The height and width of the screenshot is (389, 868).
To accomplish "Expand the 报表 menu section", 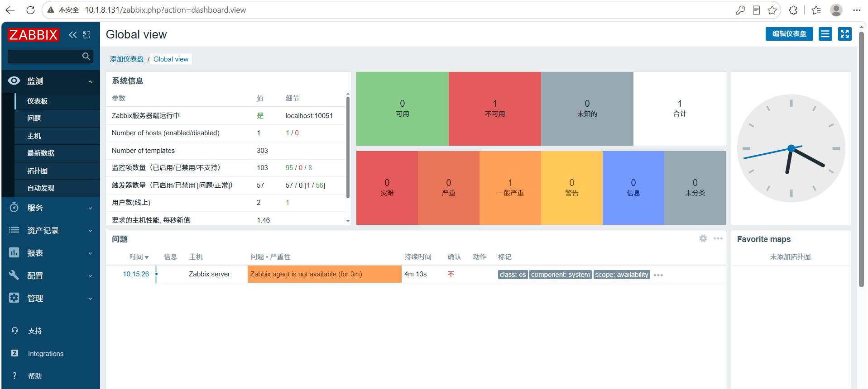I will pos(51,253).
